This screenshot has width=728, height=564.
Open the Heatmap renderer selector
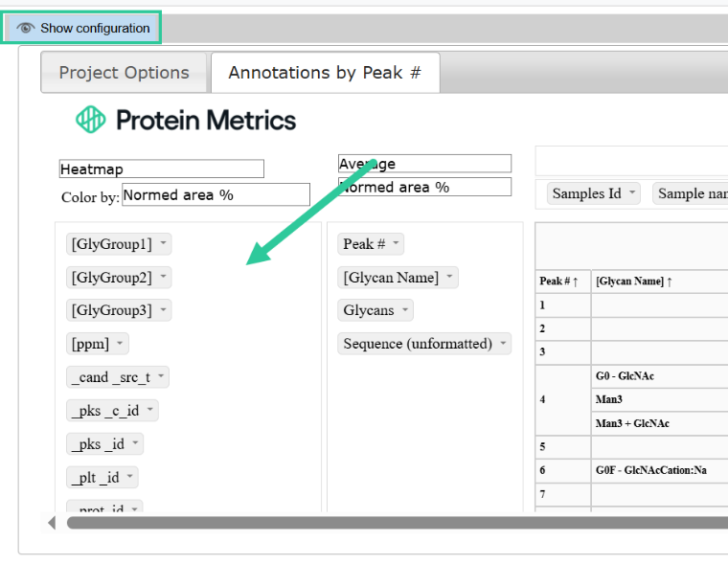coord(162,169)
